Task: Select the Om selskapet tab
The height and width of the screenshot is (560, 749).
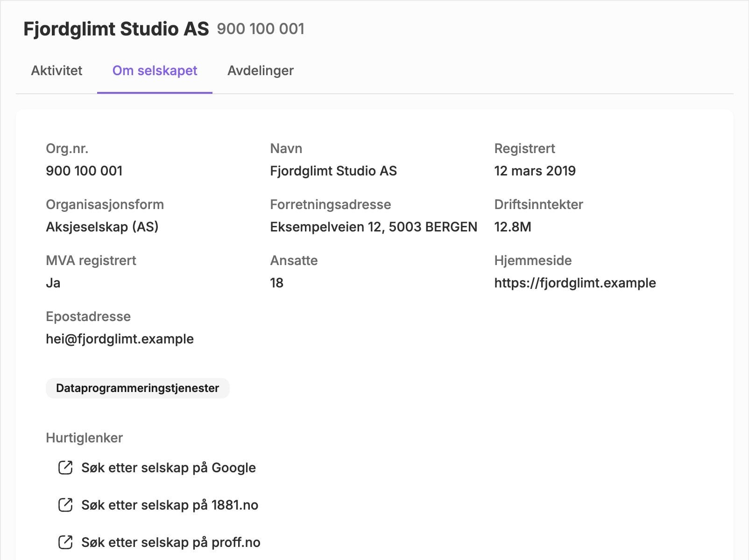Action: 155,70
